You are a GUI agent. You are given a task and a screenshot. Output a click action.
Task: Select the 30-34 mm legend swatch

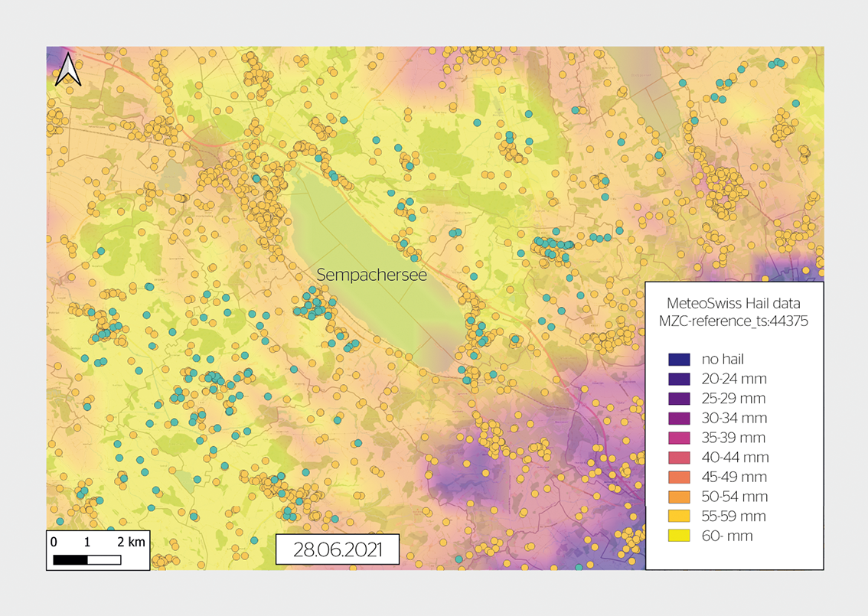coord(679,419)
